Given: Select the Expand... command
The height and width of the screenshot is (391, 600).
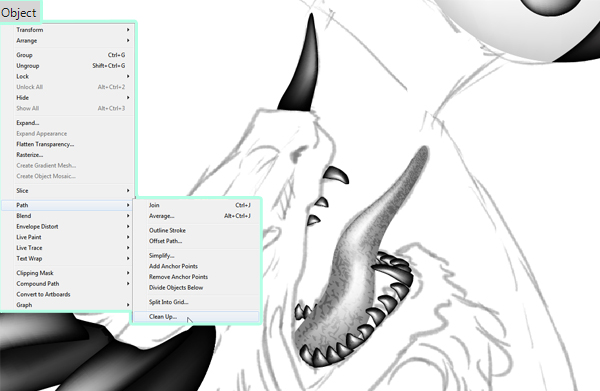Looking at the screenshot, I should (x=67, y=123).
